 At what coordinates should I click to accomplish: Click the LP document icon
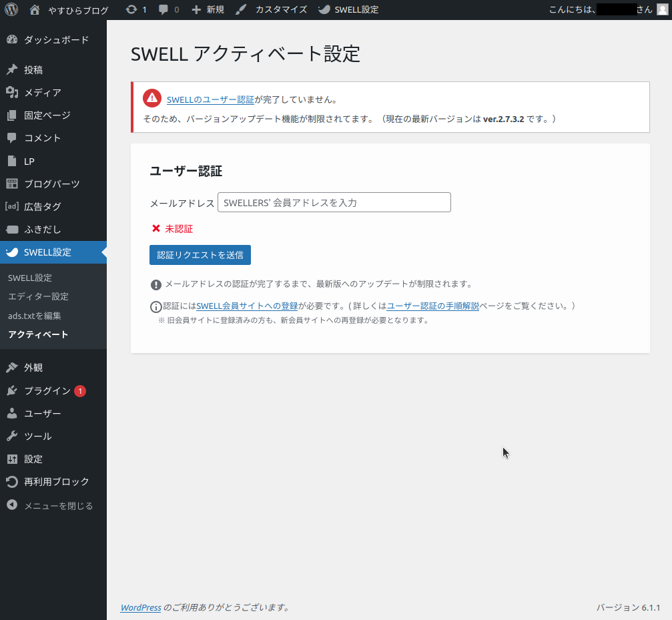12,161
